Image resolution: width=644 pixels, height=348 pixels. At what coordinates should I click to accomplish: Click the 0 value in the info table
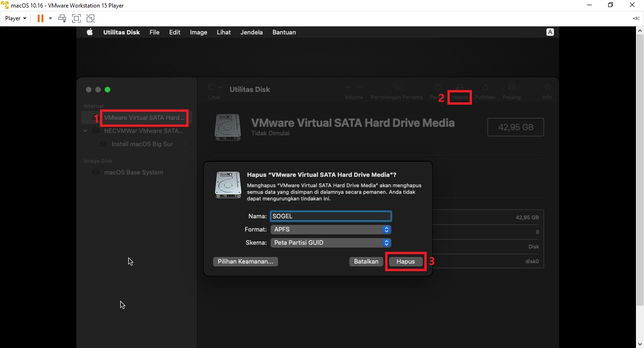click(537, 232)
